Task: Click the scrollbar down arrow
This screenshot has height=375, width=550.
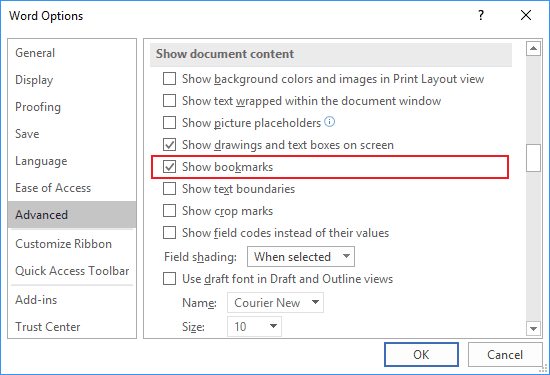Action: [x=533, y=329]
